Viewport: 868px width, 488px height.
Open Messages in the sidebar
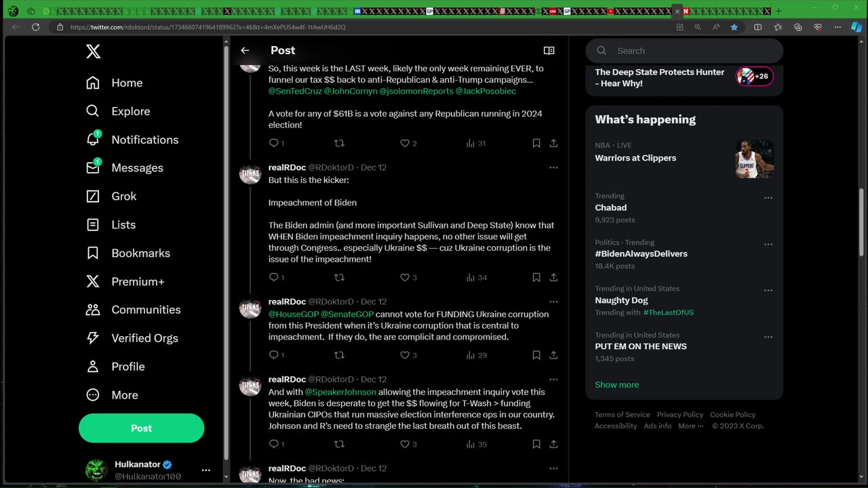tap(125, 168)
